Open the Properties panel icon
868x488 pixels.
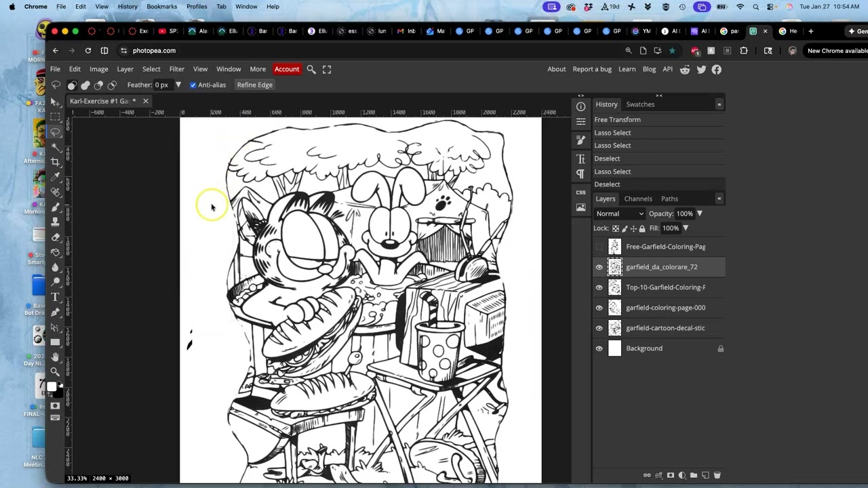point(580,122)
